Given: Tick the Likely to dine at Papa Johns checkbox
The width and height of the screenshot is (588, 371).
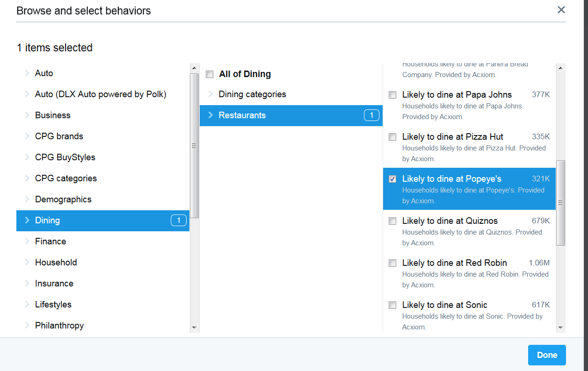Looking at the screenshot, I should [392, 95].
